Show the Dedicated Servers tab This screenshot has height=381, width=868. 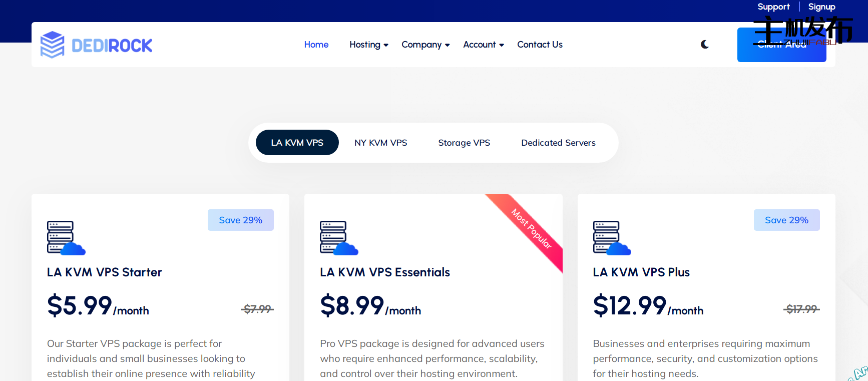pyautogui.click(x=558, y=143)
